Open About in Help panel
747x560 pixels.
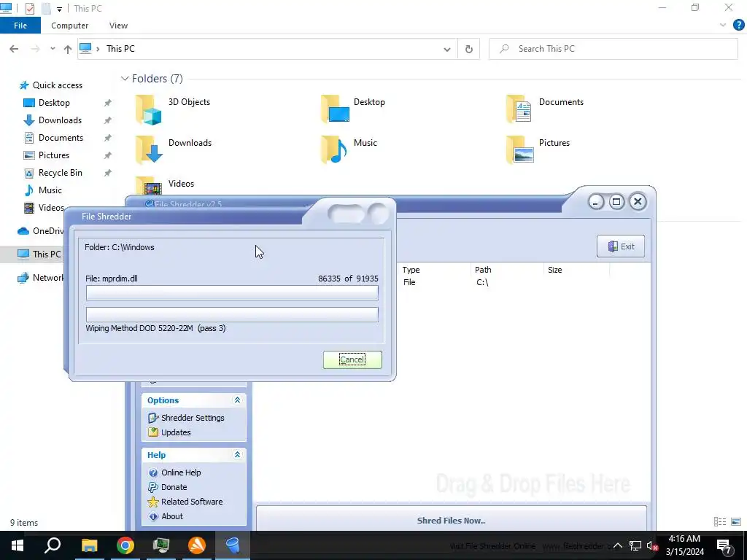172,516
